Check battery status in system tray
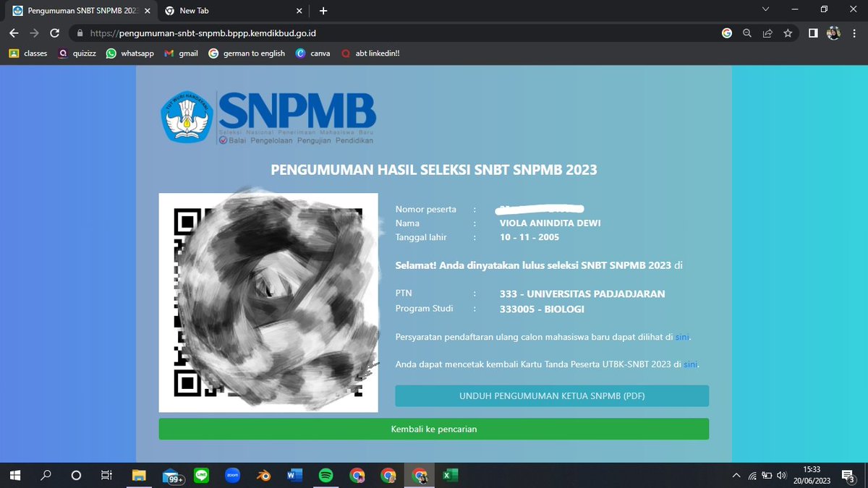The image size is (868, 488). click(x=767, y=476)
